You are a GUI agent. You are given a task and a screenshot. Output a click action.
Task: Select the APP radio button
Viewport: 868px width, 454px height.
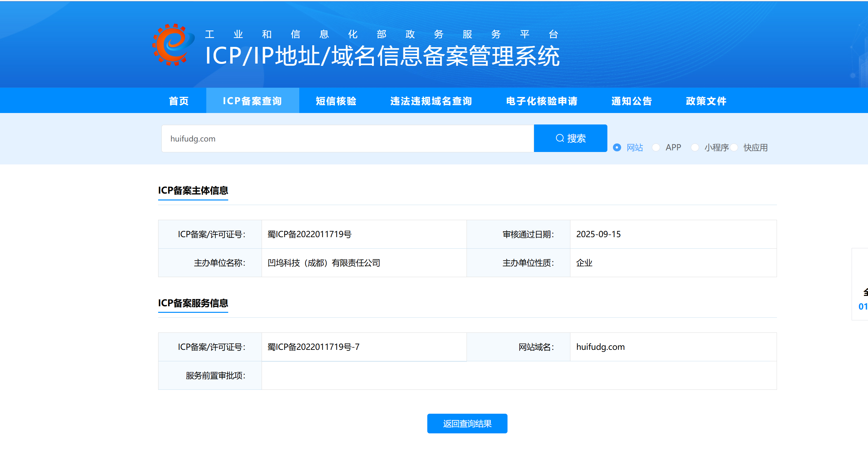point(656,148)
